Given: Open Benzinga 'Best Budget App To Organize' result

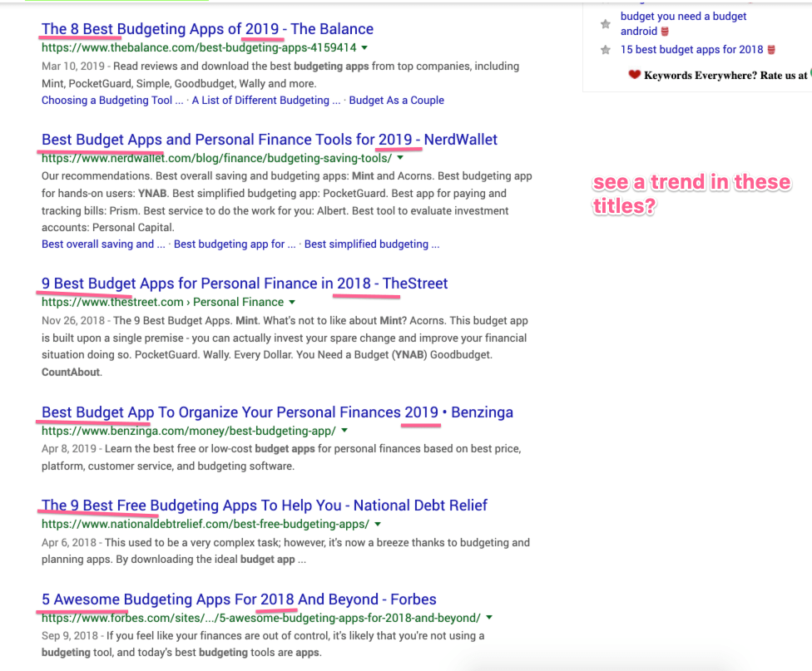Looking at the screenshot, I should tap(277, 412).
